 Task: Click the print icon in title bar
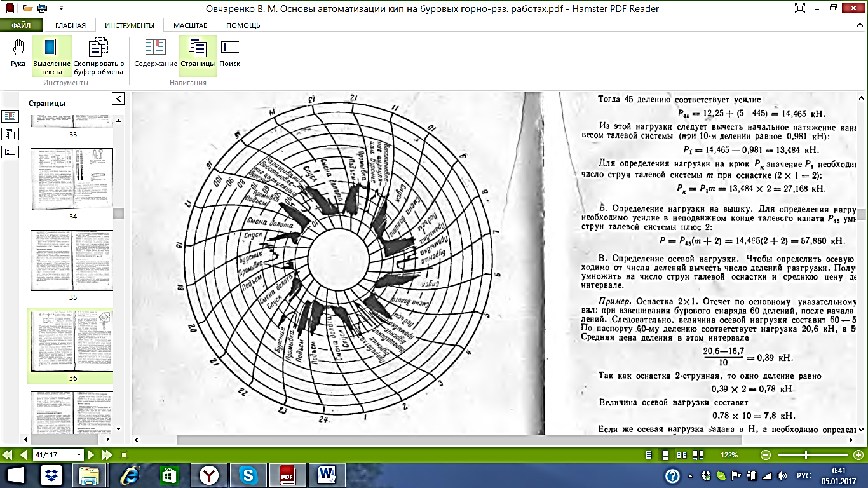click(x=42, y=8)
